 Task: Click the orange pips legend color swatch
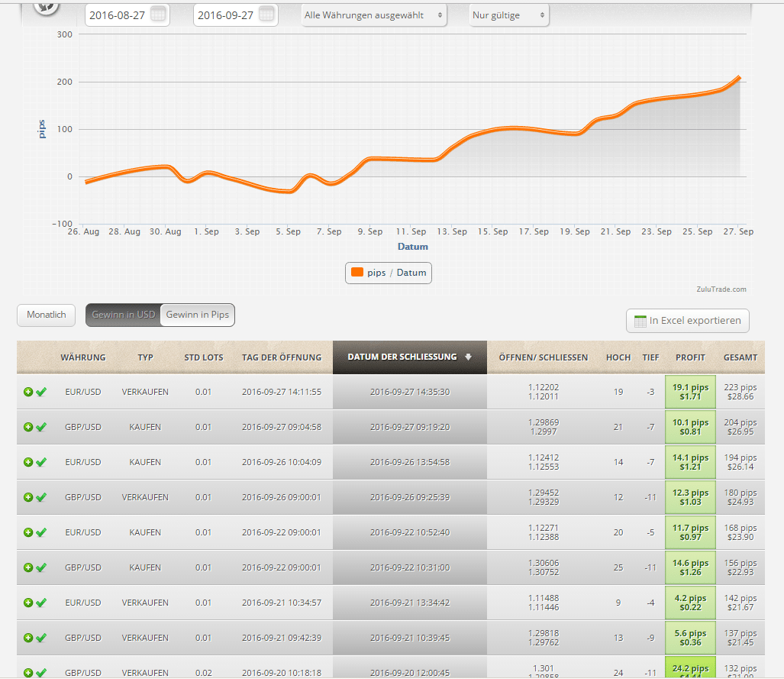(357, 273)
